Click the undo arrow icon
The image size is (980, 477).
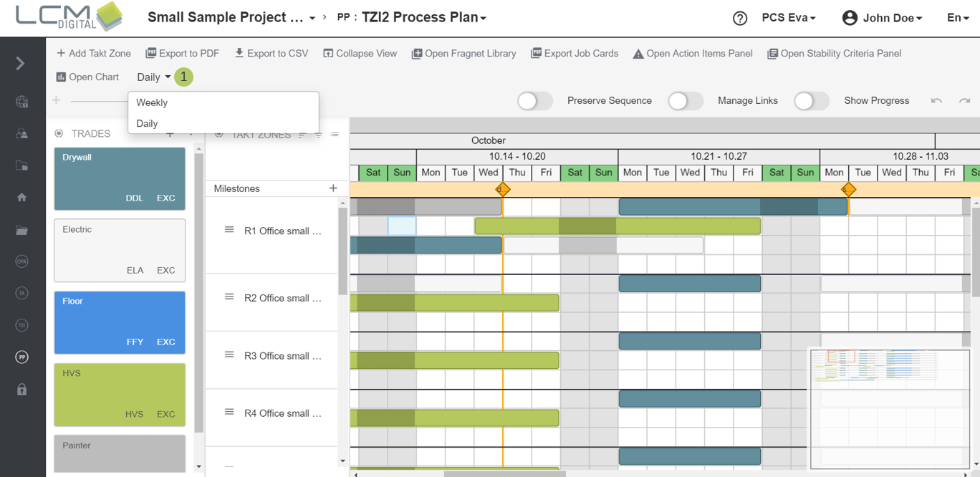pyautogui.click(x=936, y=101)
